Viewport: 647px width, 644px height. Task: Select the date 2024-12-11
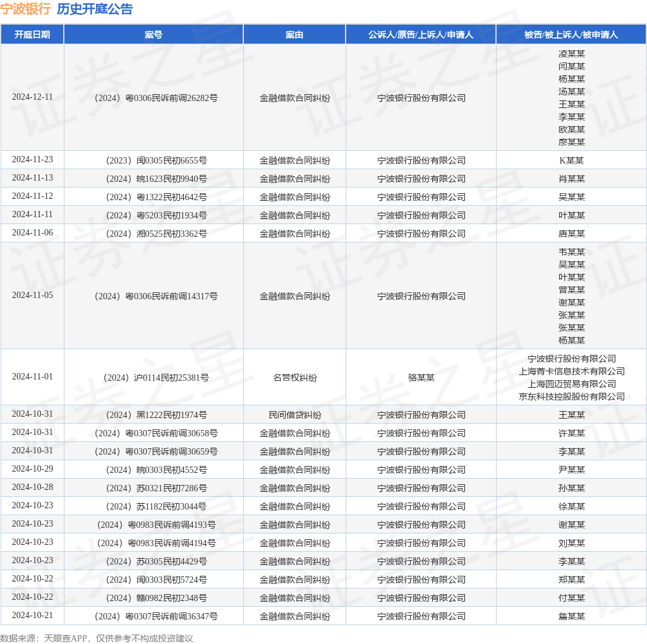point(32,97)
